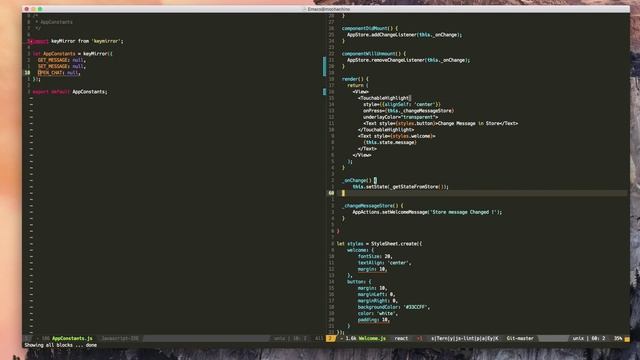Click the Javascript-IDE major mode label

point(120,338)
